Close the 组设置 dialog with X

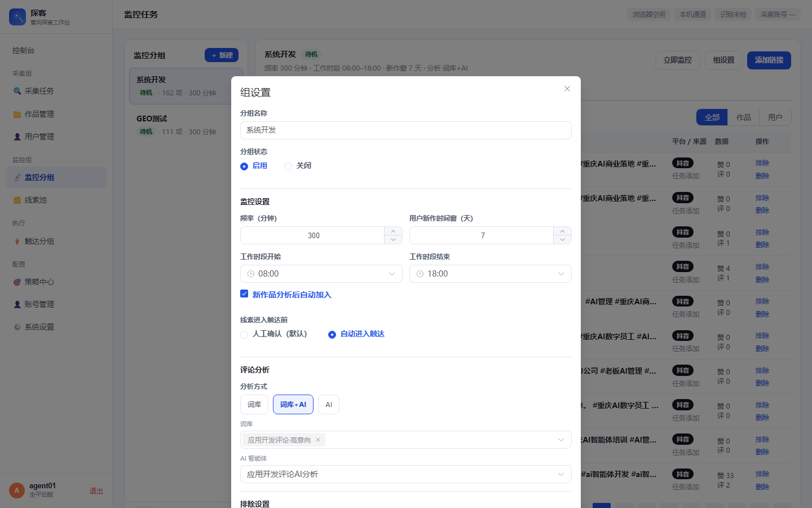[567, 89]
